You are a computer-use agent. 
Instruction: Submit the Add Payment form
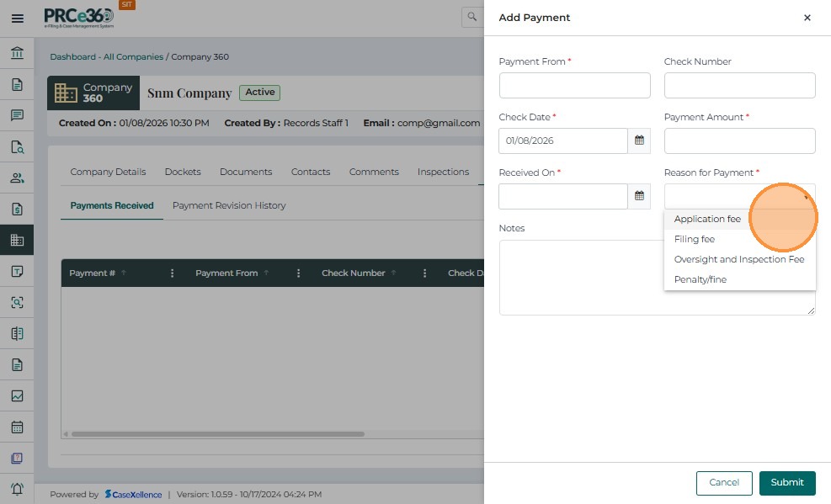click(786, 482)
